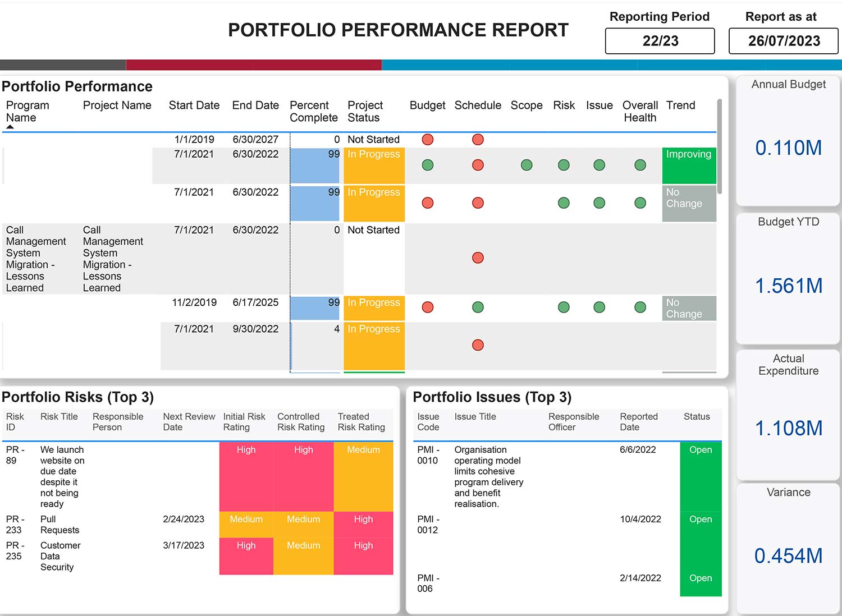Image resolution: width=842 pixels, height=616 pixels.
Task: Click the In Progress status in the 9/30/2022 row
Action: pos(374,346)
